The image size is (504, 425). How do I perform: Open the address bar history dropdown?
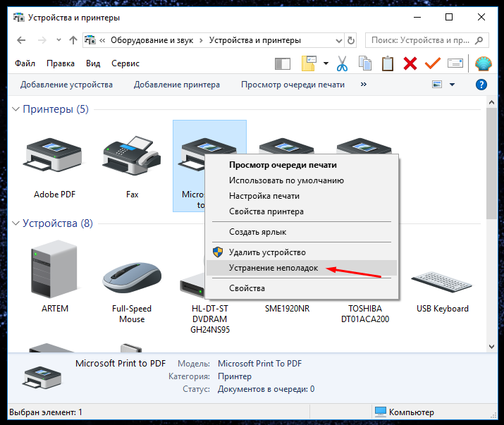click(338, 40)
